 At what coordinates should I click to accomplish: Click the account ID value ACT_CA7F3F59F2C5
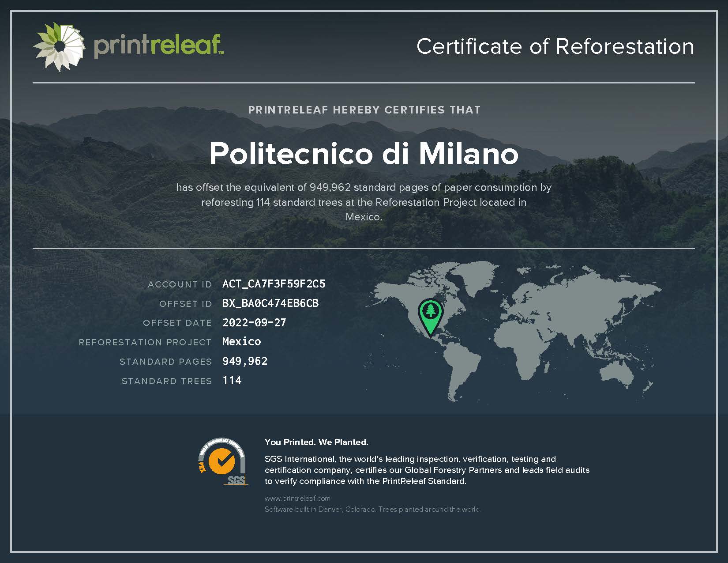tap(274, 284)
